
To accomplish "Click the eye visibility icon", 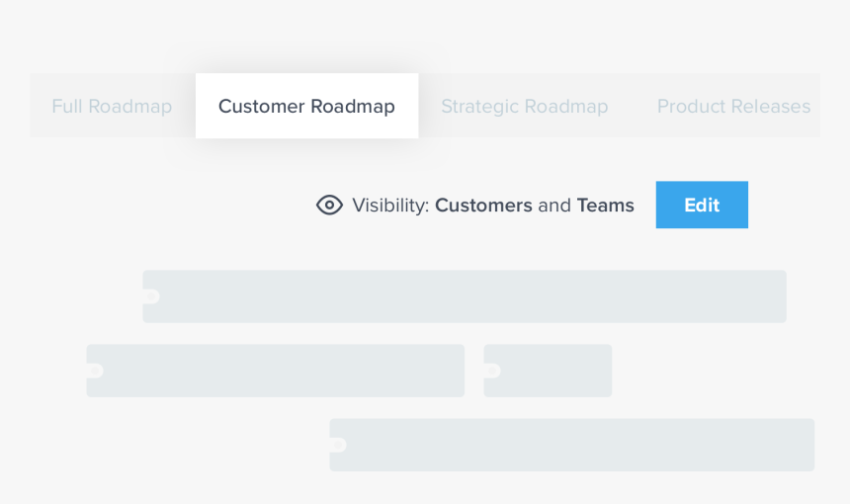I will [x=329, y=206].
